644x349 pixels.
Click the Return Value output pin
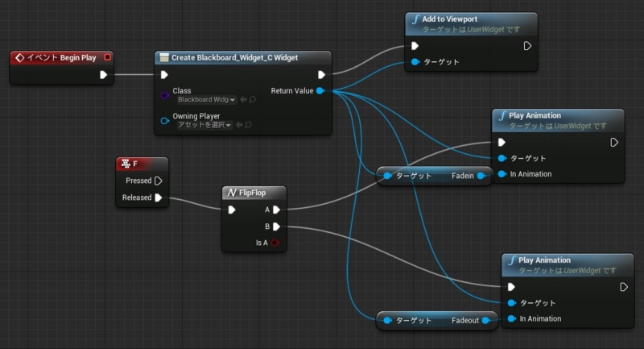tap(320, 91)
